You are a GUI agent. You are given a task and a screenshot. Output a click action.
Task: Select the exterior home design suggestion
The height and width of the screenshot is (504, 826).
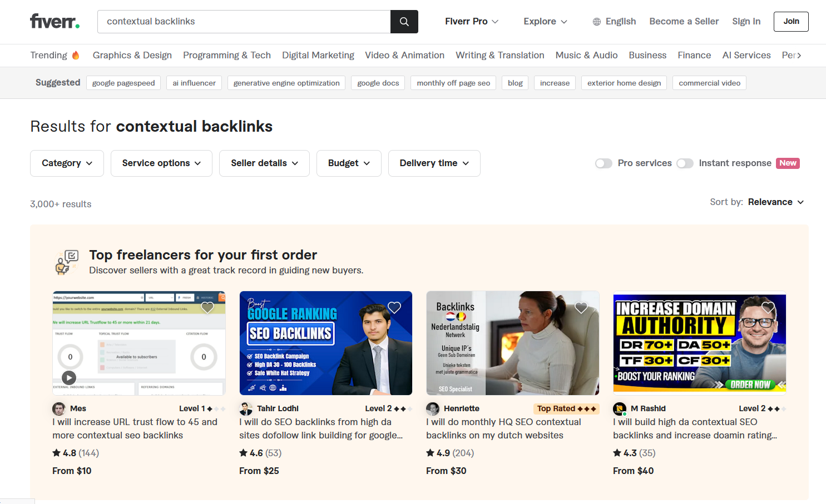624,83
